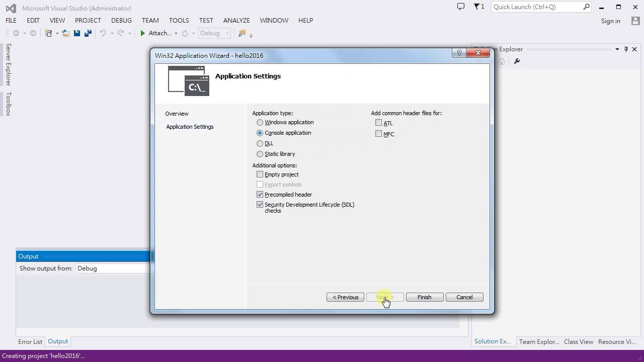Open the PROJECT menu
The width and height of the screenshot is (644, 362).
(x=88, y=20)
